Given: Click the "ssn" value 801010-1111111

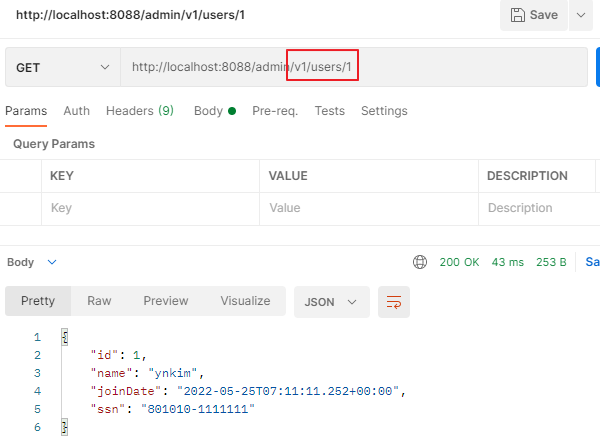Looking at the screenshot, I should pos(198,409).
